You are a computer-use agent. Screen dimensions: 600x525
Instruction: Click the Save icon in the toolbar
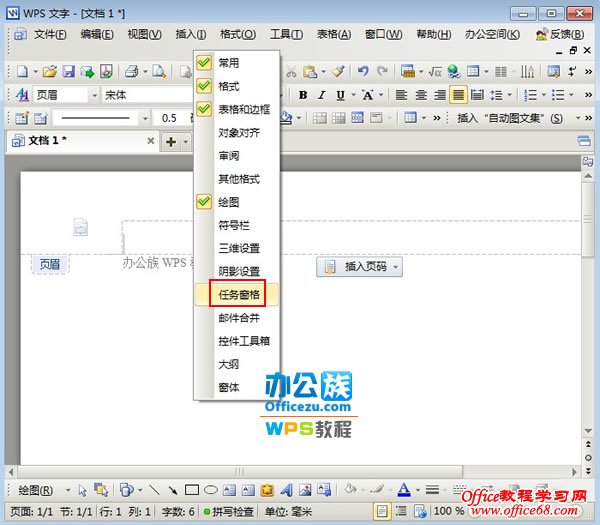tap(68, 72)
